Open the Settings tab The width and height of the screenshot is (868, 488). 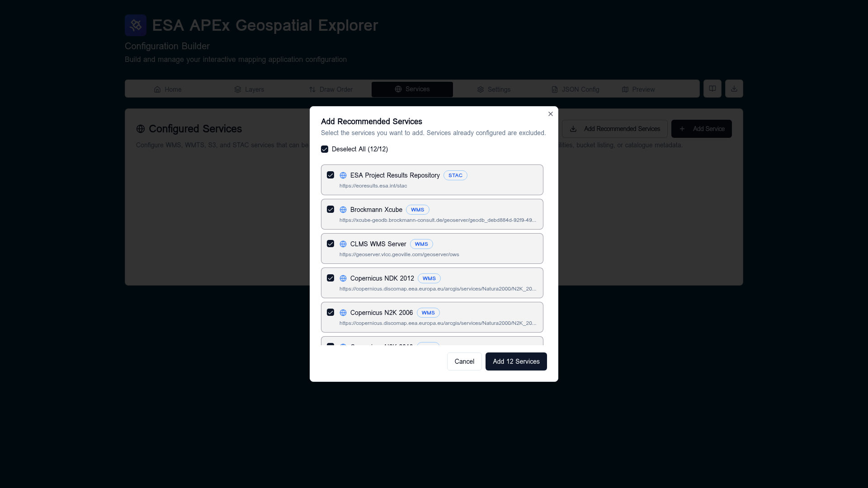coord(494,89)
